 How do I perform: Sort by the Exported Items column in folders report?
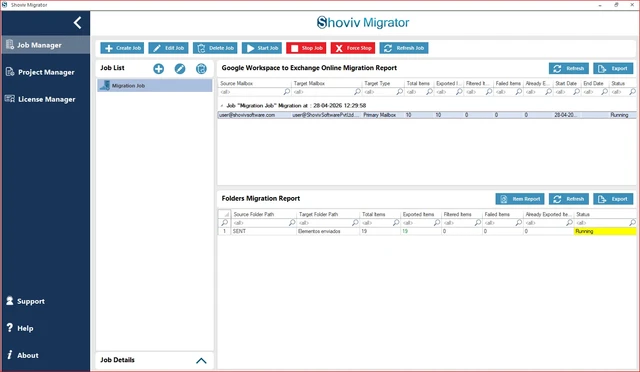(x=421, y=214)
